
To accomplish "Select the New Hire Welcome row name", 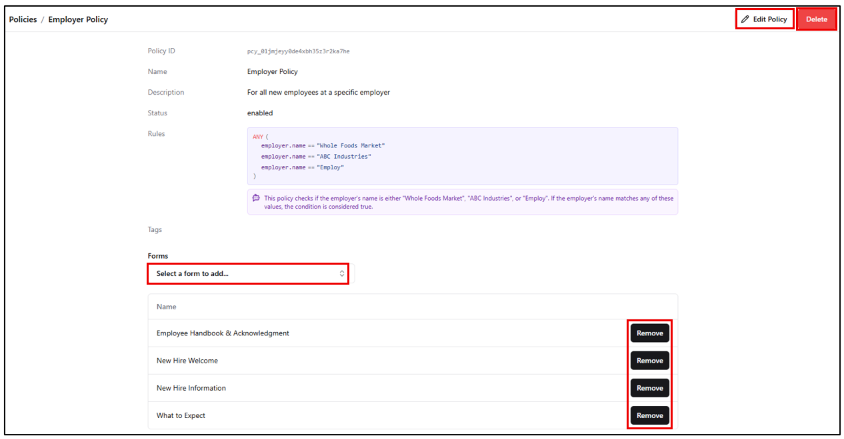I will point(187,360).
